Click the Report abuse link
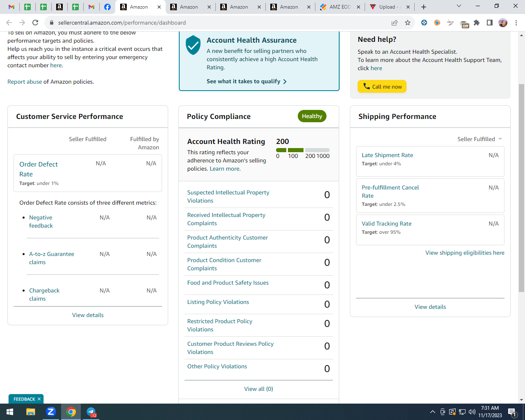 [25, 82]
